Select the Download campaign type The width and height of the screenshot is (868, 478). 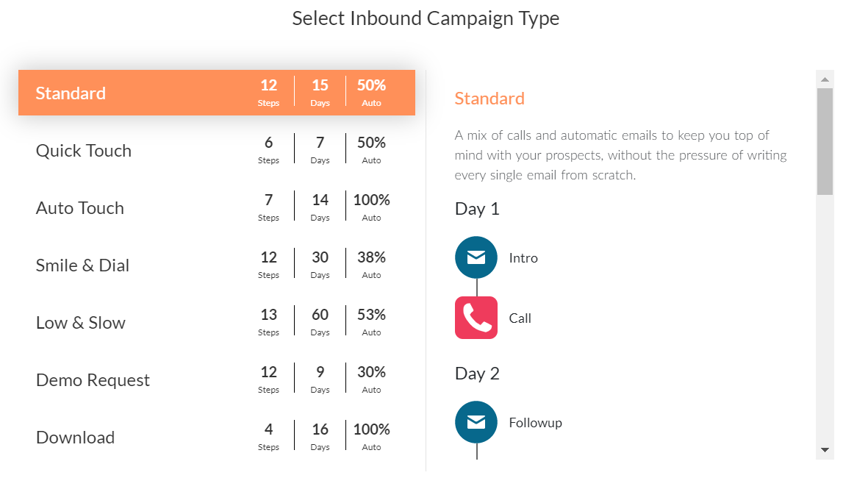pyautogui.click(x=75, y=438)
